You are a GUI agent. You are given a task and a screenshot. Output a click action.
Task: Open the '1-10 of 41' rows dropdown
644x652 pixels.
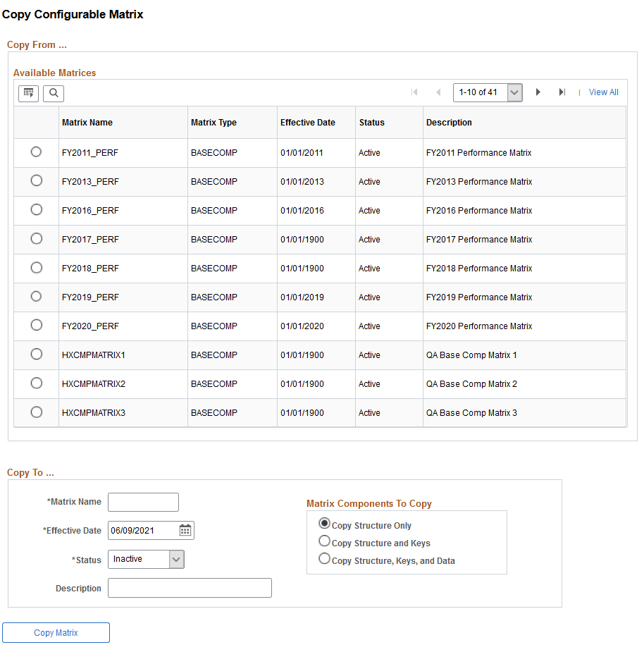488,92
